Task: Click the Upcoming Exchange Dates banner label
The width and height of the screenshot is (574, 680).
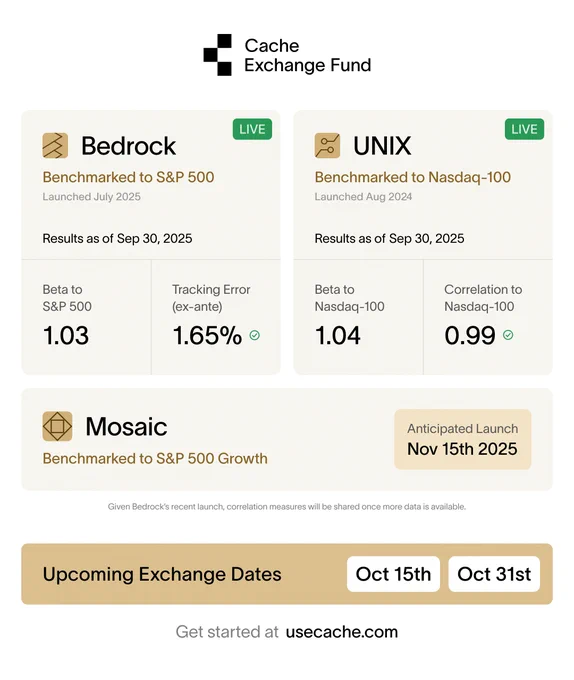Action: click(x=162, y=574)
